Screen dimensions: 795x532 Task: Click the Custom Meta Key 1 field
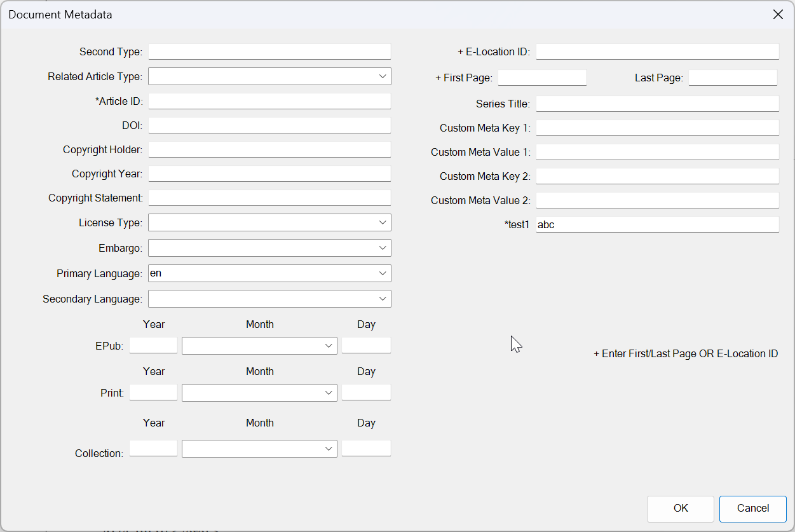[657, 127]
